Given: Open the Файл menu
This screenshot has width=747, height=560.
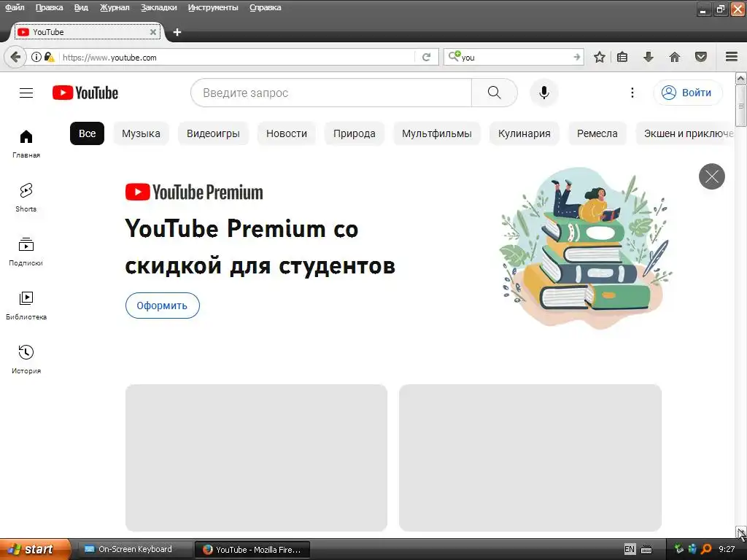Looking at the screenshot, I should 15,7.
